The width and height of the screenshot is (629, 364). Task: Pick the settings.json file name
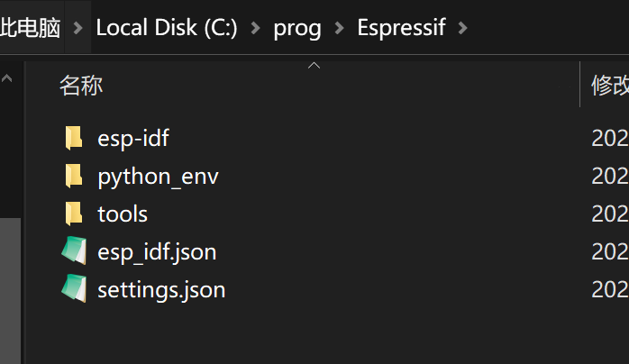coord(161,289)
